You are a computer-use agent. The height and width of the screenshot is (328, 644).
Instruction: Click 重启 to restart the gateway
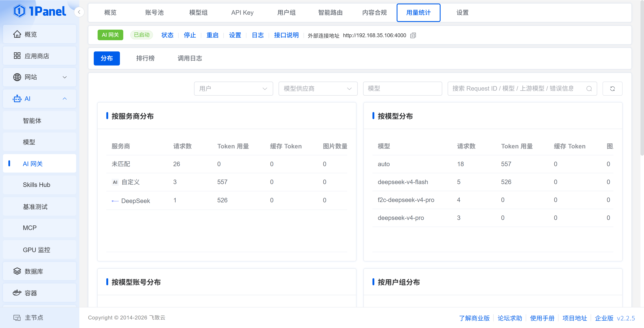pyautogui.click(x=212, y=35)
